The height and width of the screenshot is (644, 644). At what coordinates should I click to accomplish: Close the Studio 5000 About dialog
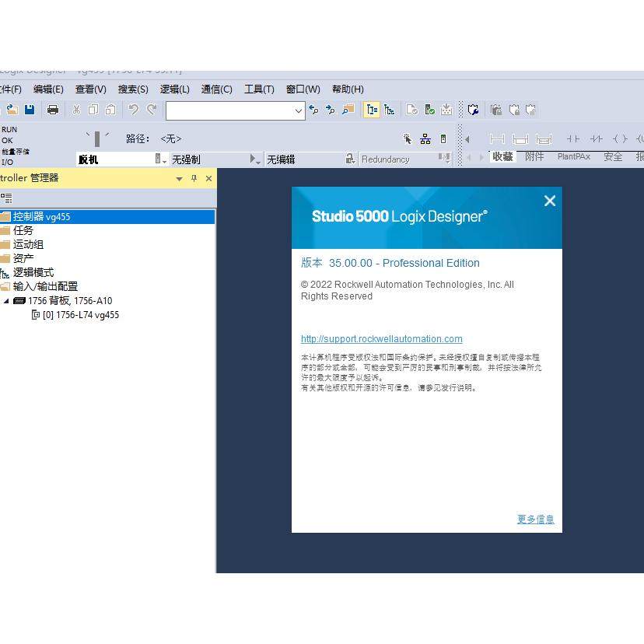tap(550, 201)
